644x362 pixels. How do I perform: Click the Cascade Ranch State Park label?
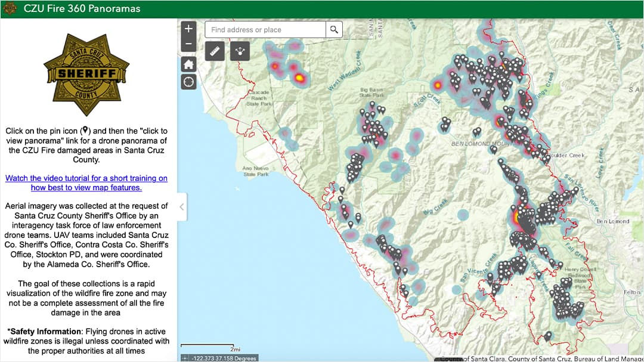(259, 98)
